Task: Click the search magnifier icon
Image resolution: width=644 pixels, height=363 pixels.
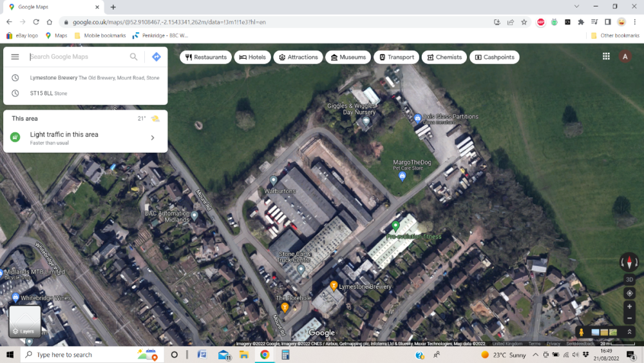Action: point(134,57)
